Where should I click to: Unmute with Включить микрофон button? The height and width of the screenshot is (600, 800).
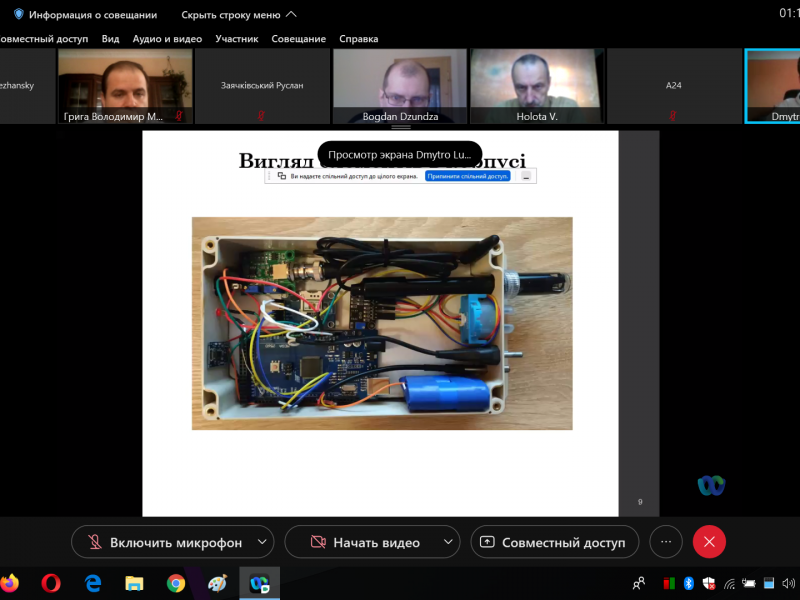[164, 542]
